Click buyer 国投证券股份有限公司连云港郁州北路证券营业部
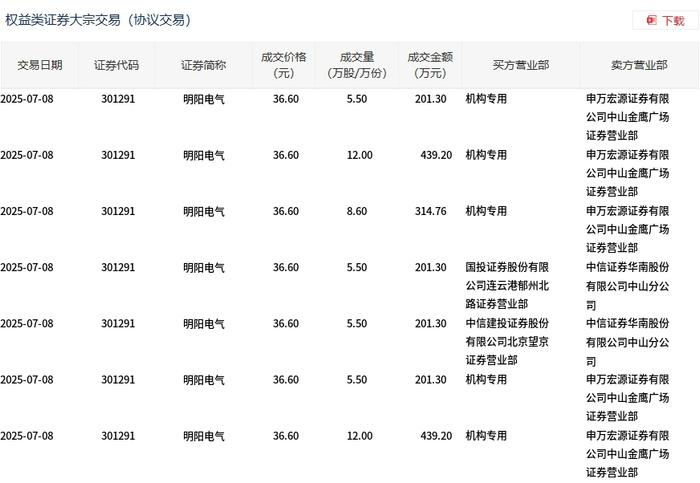The height and width of the screenshot is (483, 700). [507, 286]
